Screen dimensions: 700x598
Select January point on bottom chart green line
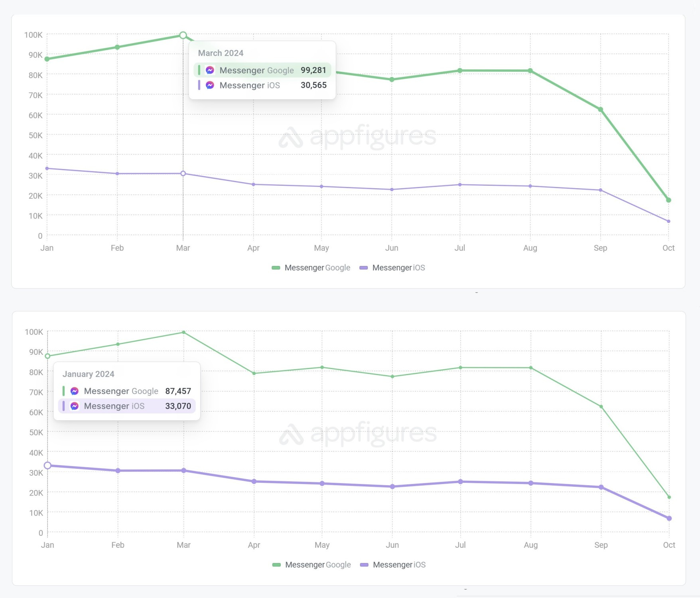[x=47, y=356]
